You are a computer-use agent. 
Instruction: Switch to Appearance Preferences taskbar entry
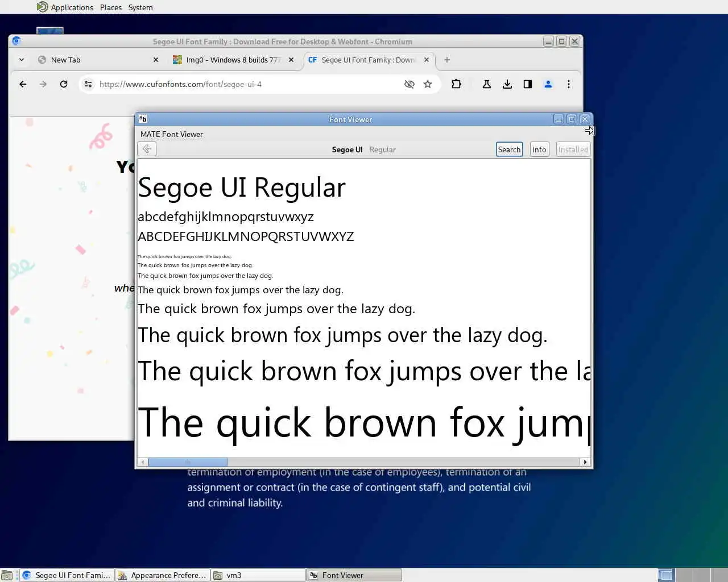(x=163, y=575)
